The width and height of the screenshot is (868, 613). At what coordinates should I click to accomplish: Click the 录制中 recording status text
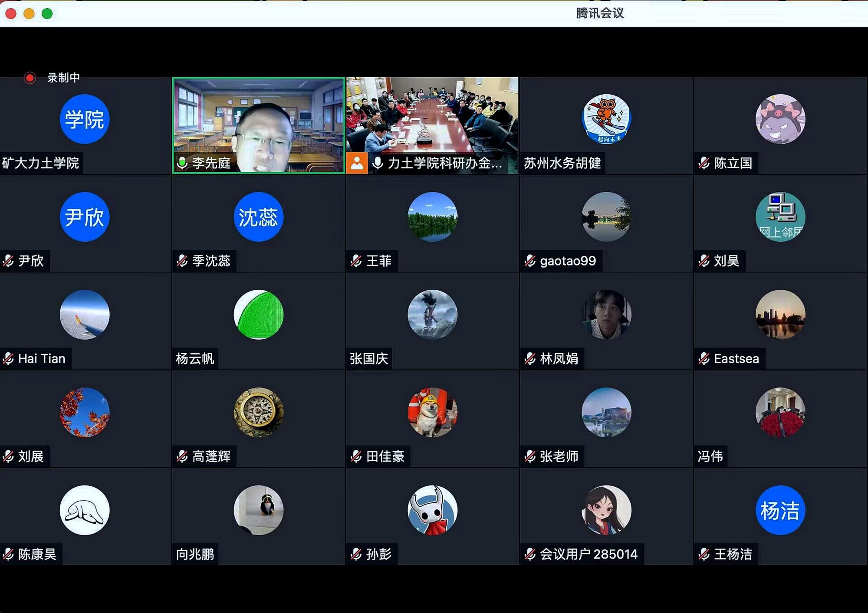63,78
